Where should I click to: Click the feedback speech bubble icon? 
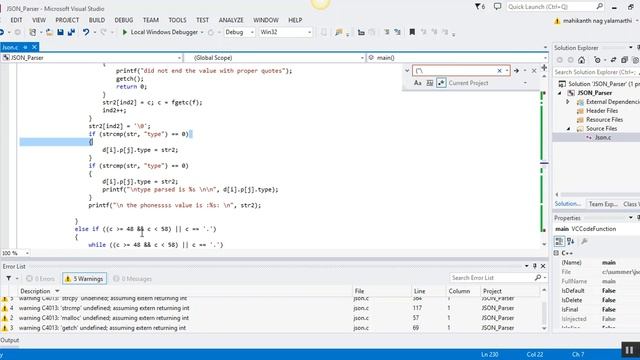[x=497, y=7]
